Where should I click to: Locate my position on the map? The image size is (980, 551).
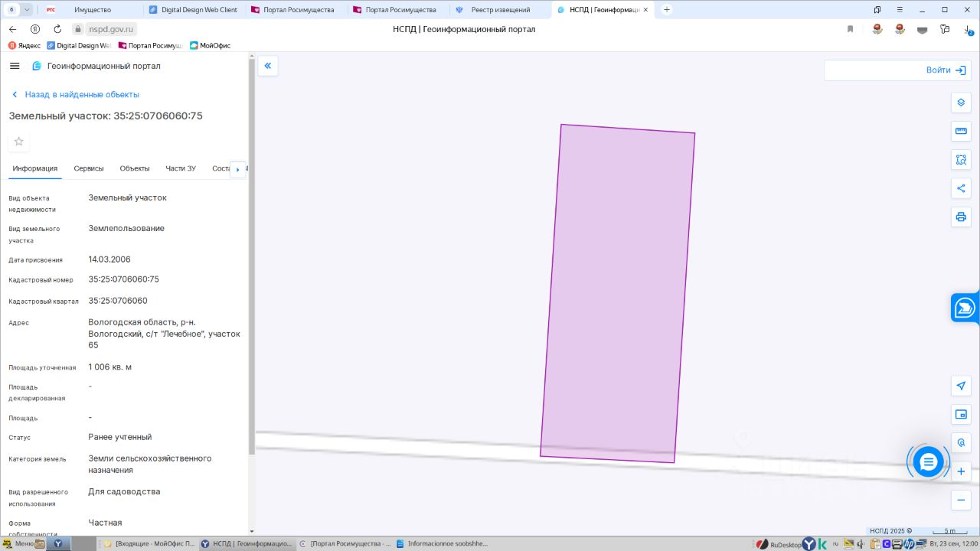(x=961, y=386)
